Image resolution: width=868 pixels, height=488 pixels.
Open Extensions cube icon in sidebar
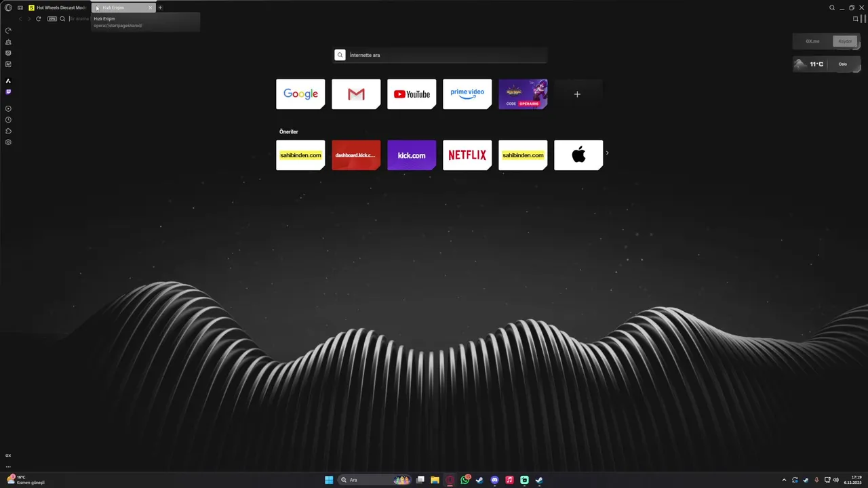8,131
